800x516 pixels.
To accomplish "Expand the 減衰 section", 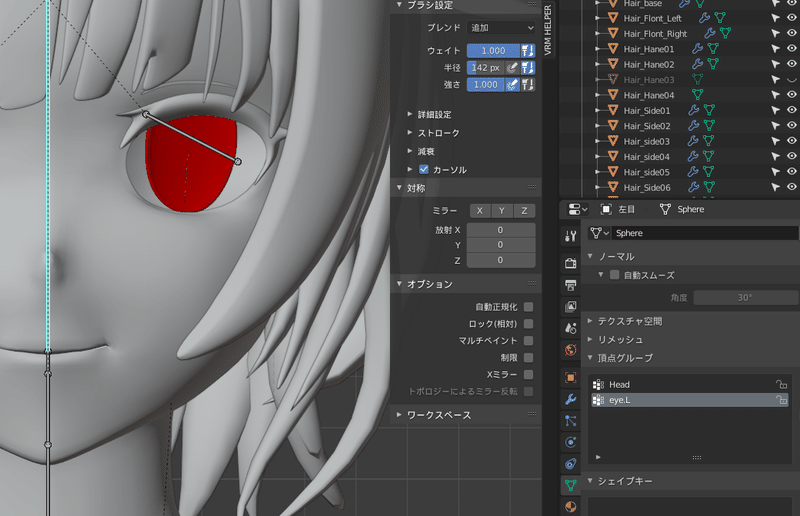I will coord(410,151).
